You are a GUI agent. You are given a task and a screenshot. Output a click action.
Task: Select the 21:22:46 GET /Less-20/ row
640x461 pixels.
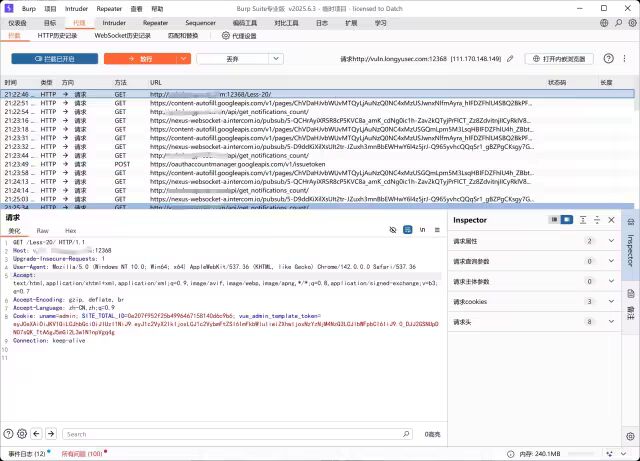tap(318, 94)
